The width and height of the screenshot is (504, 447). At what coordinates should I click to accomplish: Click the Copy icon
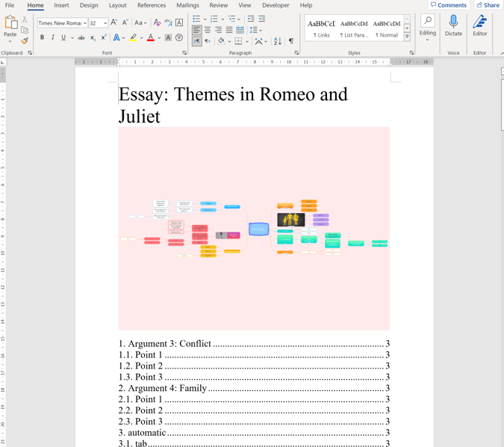click(25, 30)
